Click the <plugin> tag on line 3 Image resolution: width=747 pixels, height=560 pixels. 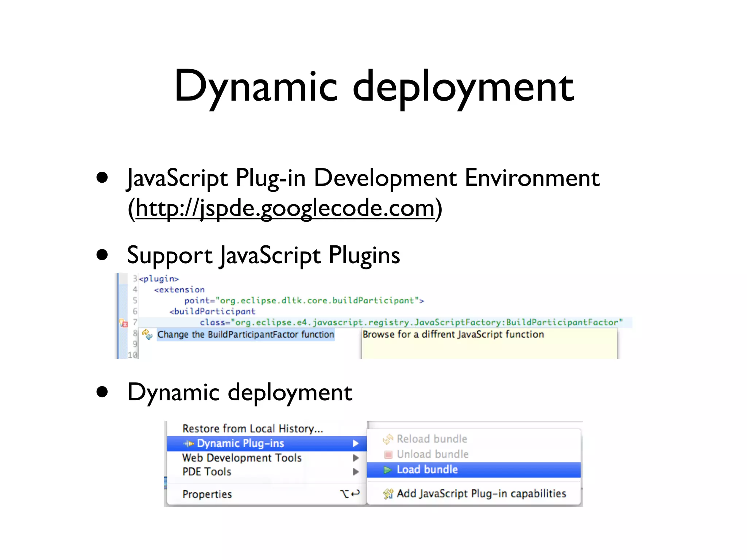(x=159, y=279)
